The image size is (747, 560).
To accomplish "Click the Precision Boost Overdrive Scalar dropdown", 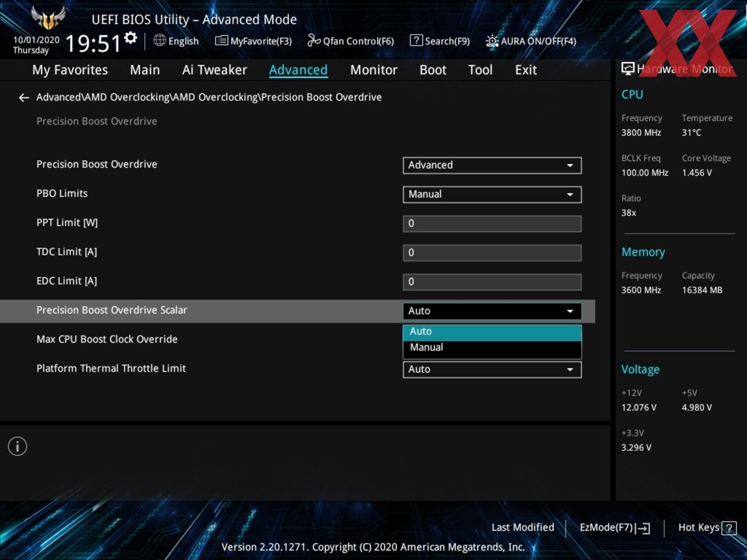I will pos(492,311).
